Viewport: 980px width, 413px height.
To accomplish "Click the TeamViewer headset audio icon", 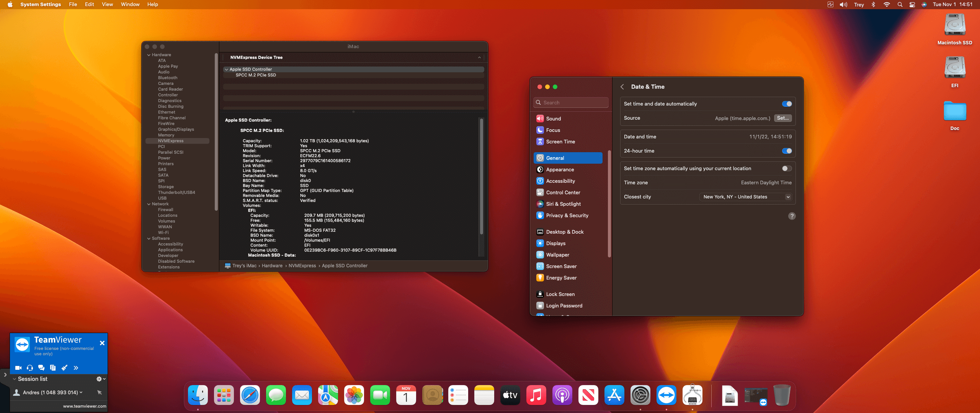I will [x=30, y=368].
